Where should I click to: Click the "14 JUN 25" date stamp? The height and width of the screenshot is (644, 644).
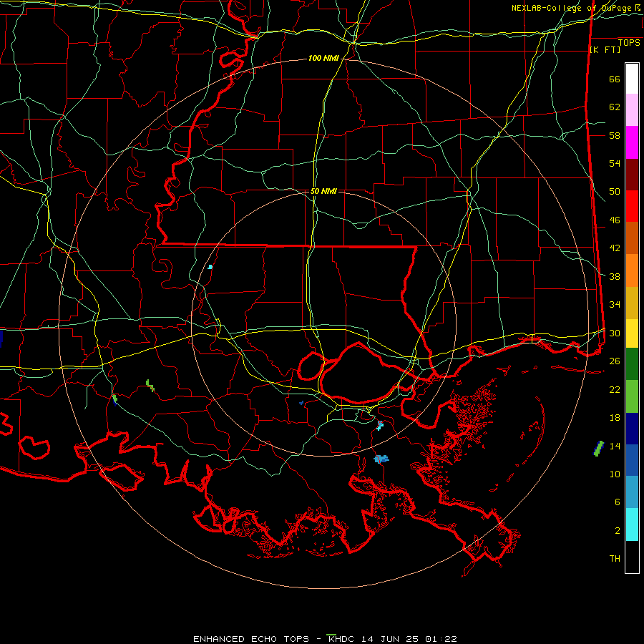coord(390,639)
